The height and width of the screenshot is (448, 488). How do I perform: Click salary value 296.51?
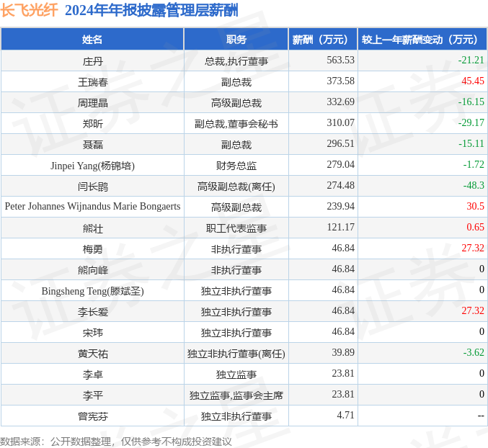click(x=340, y=143)
